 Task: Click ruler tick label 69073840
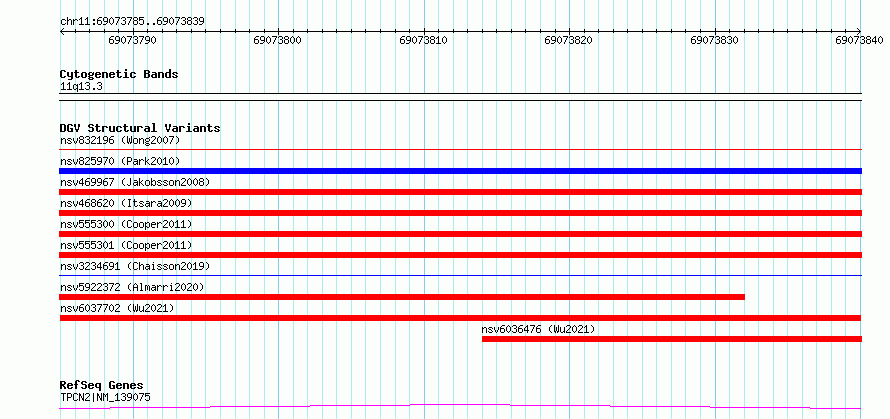pos(860,40)
